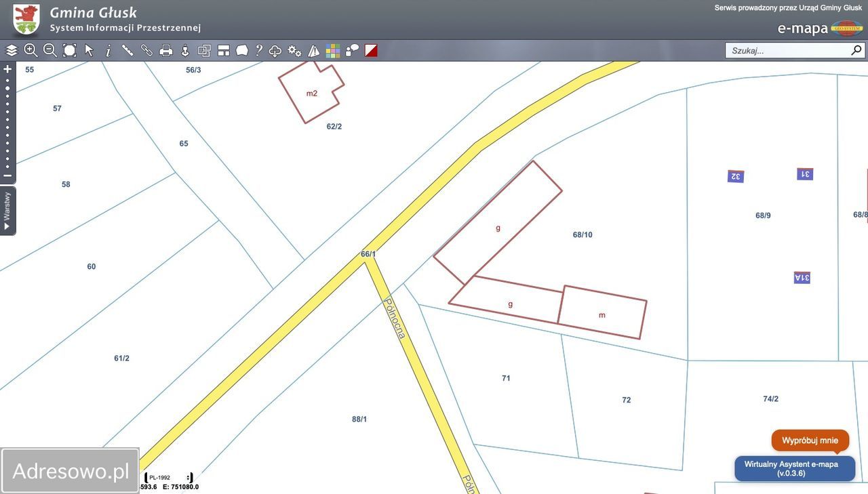The image size is (868, 494).
Task: Click parcel label 66/1
Action: pyautogui.click(x=368, y=254)
